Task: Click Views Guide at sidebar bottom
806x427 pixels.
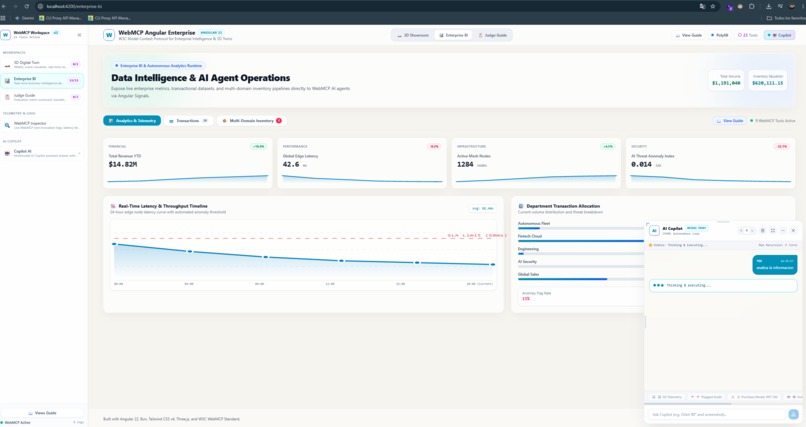Action: pos(42,413)
